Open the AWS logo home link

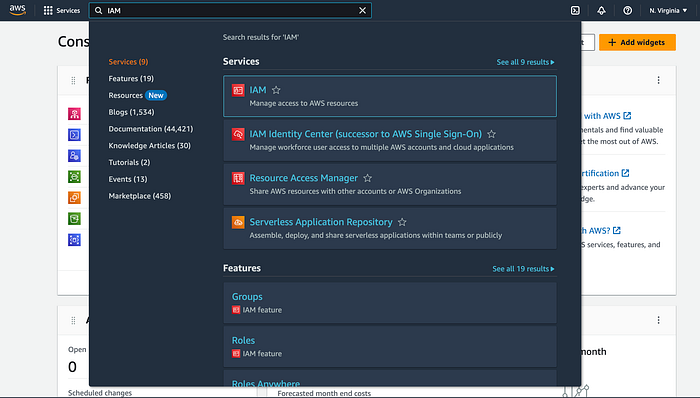(x=17, y=10)
